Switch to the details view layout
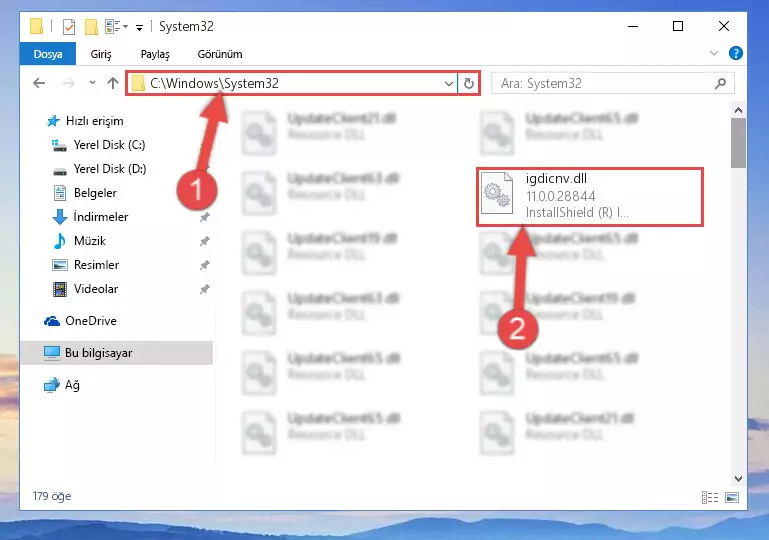 pyautogui.click(x=710, y=497)
